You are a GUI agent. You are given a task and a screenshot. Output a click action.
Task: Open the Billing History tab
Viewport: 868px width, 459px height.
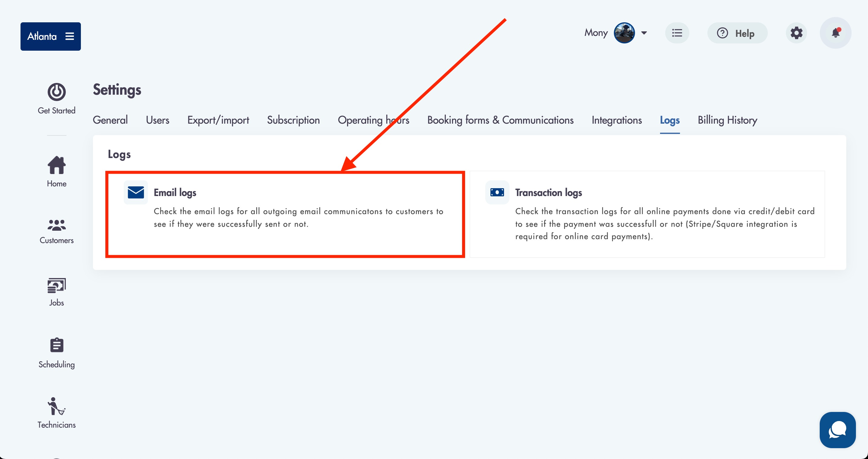[x=727, y=120]
